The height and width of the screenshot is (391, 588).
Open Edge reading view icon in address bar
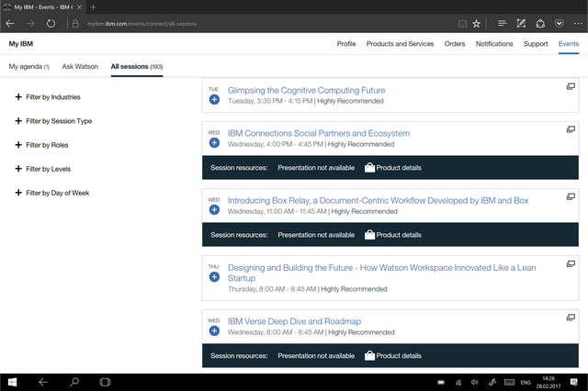461,23
